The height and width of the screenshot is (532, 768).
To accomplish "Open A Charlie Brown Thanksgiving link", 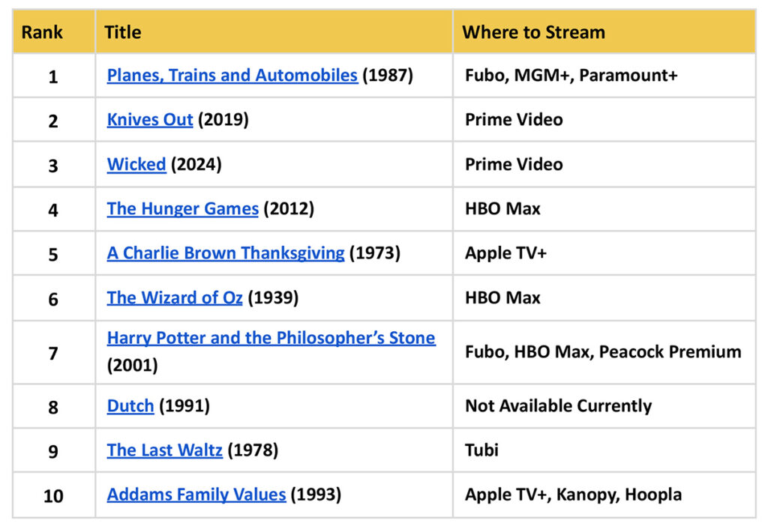I will pos(225,253).
